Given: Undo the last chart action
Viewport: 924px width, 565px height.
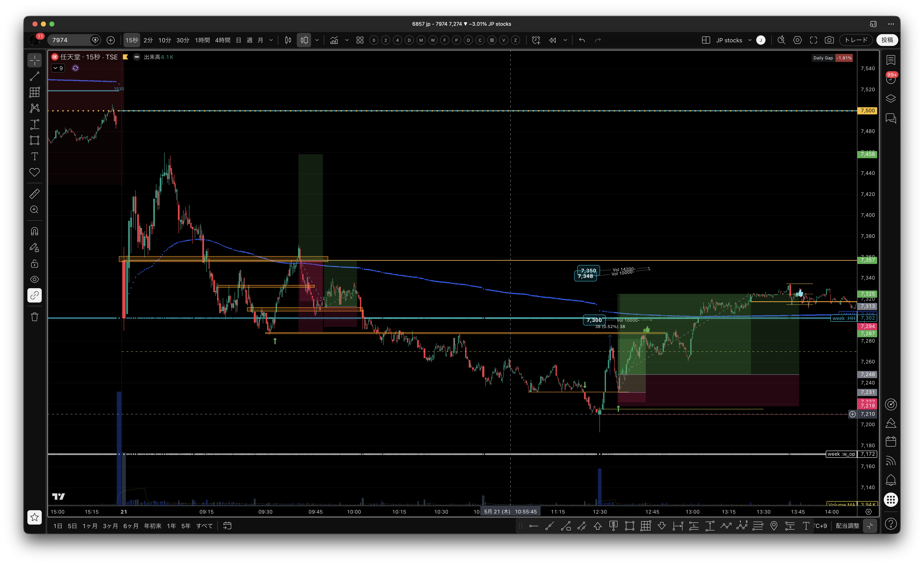Looking at the screenshot, I should point(582,40).
